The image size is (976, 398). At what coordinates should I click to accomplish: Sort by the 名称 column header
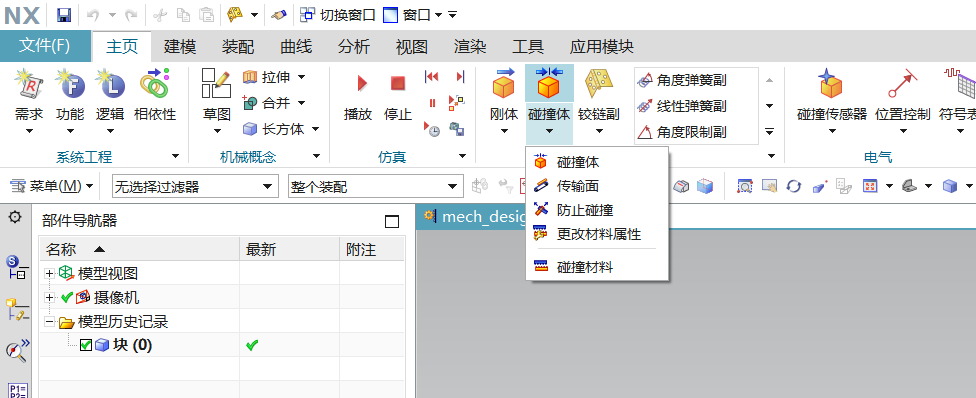click(x=139, y=250)
